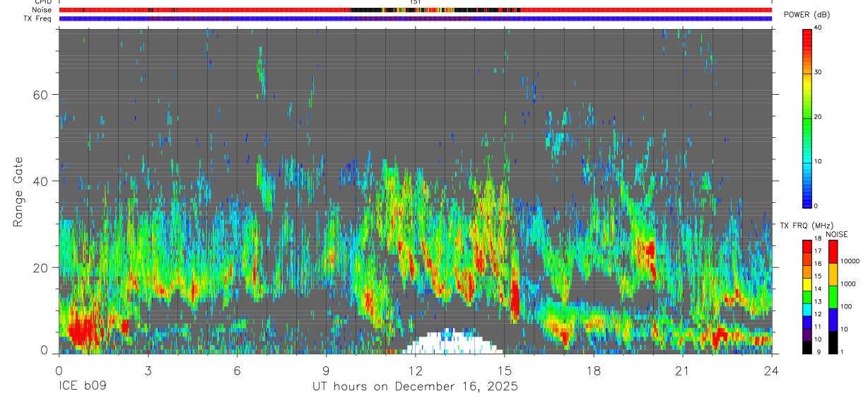This screenshot has width=868, height=401.
Task: Click the 24 tick on the UT hours axis
Action: coord(771,371)
